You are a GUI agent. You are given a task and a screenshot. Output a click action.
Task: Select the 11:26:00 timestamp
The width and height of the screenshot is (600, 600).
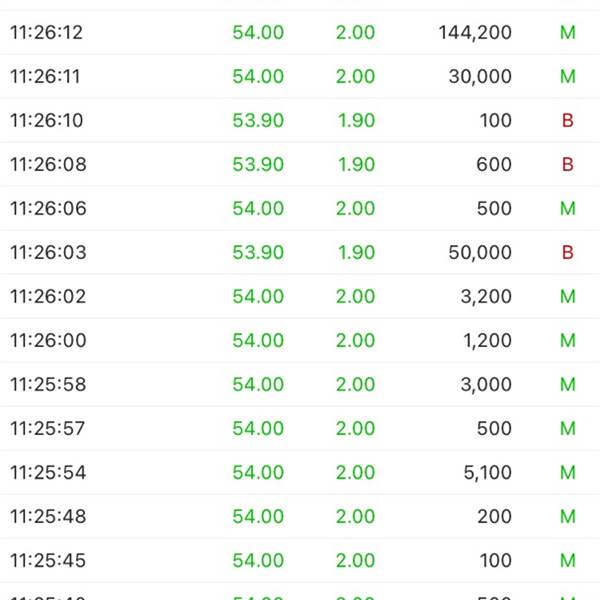point(48,341)
